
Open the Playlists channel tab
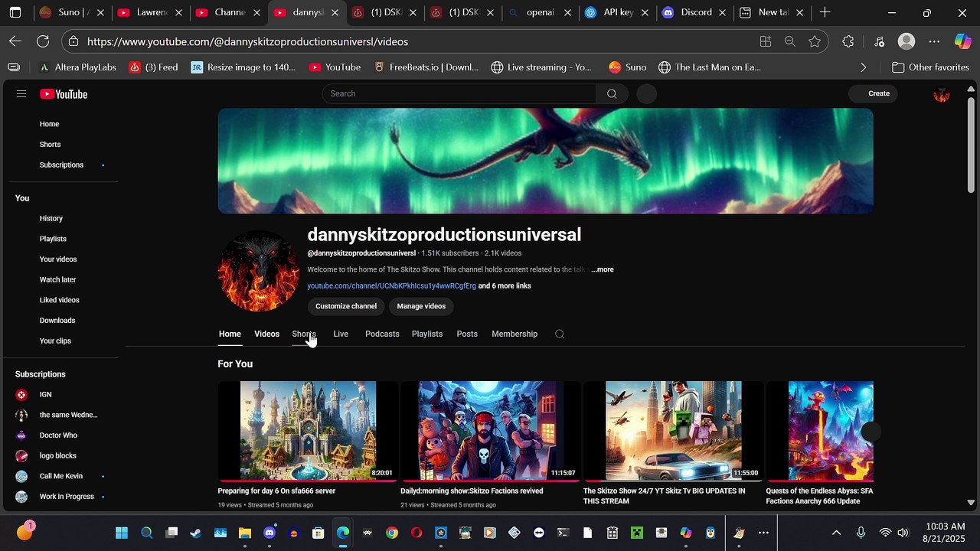[427, 334]
